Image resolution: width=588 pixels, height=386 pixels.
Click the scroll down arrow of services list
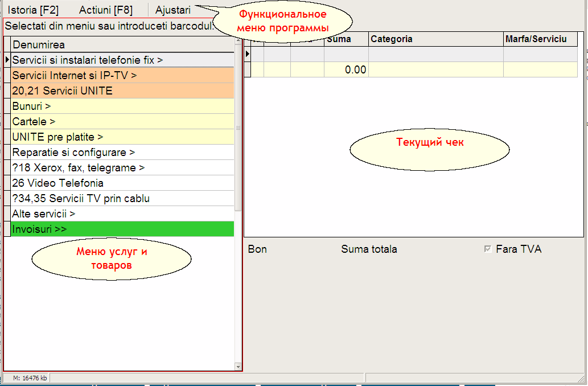pyautogui.click(x=238, y=367)
